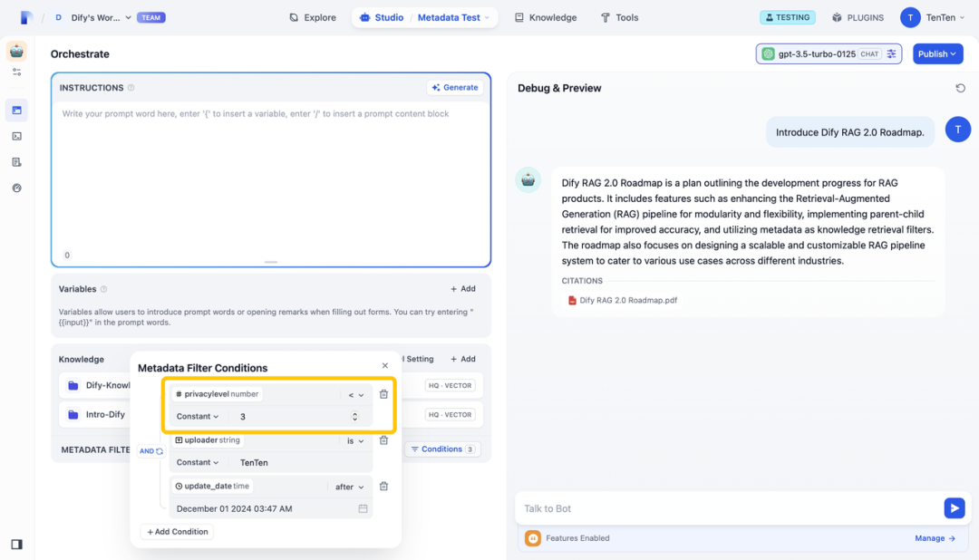Screen dimensions: 979x560
Task: Click the Intro-Dify folder icon
Action: (73, 414)
